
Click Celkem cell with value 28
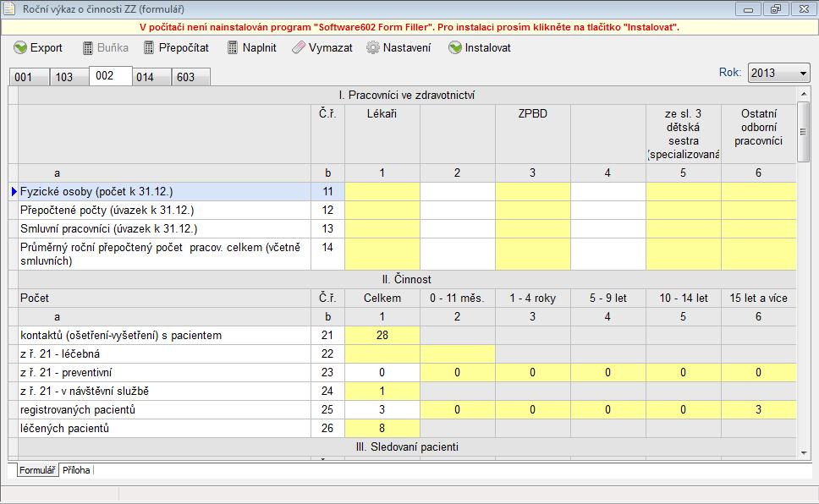382,336
